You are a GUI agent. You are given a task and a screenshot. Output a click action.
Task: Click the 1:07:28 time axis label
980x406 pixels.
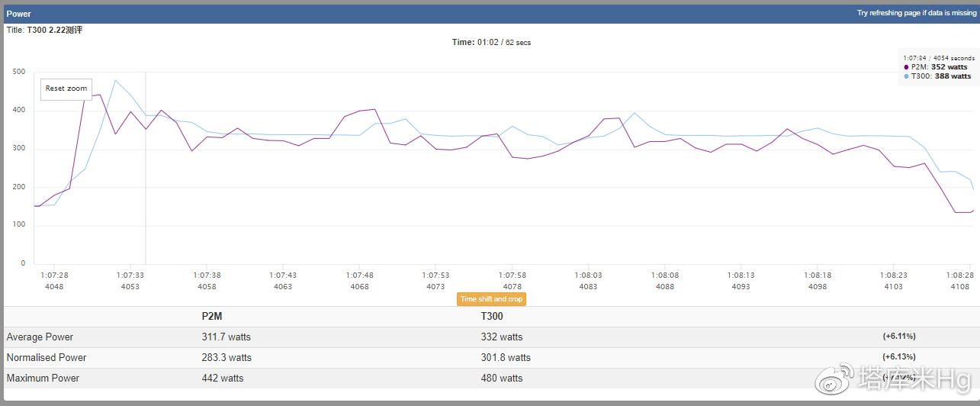54,275
